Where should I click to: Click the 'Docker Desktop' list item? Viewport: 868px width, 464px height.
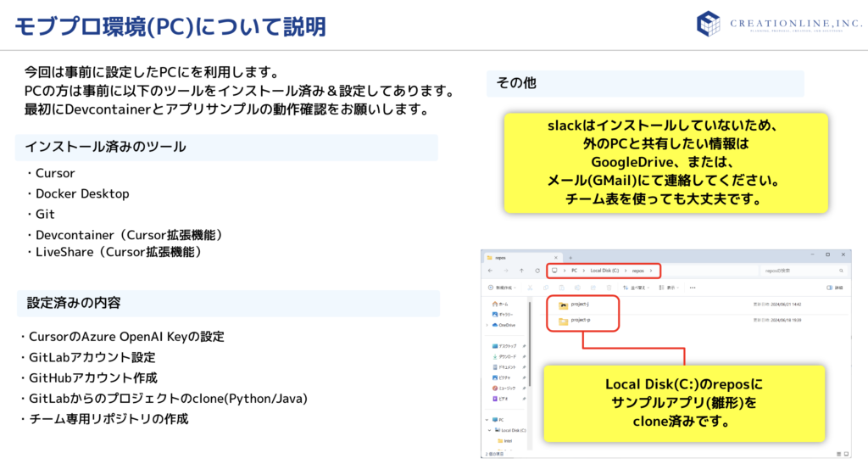click(82, 193)
